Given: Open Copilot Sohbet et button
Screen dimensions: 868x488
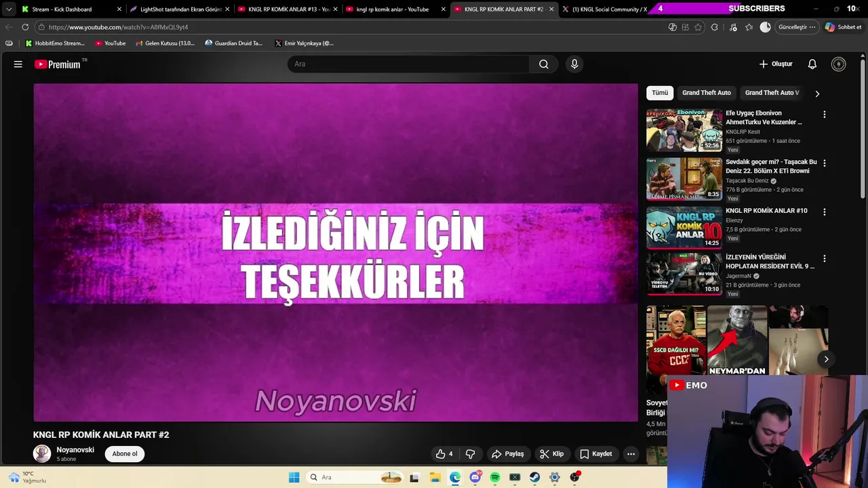Looking at the screenshot, I should [x=843, y=27].
